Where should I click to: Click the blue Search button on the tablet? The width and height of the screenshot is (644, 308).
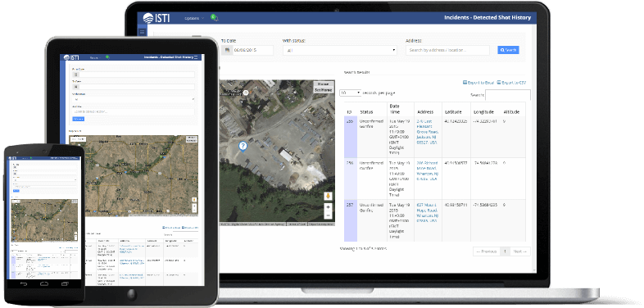click(78, 119)
